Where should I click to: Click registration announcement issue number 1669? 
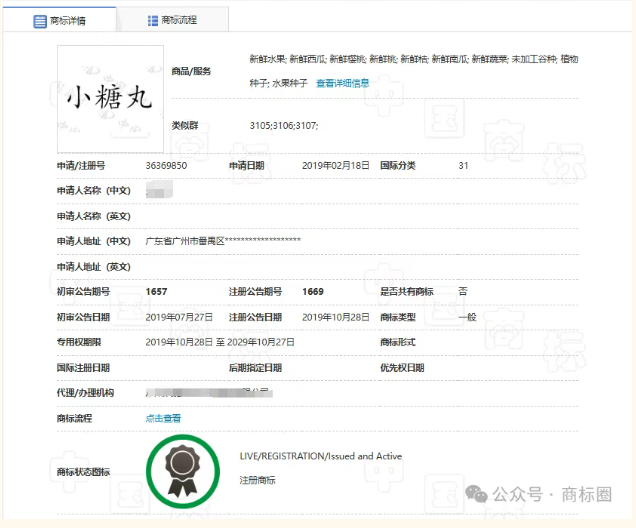point(313,291)
